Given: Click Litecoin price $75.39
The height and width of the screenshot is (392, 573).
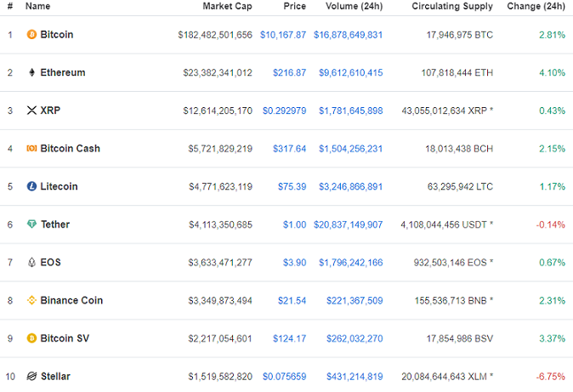Looking at the screenshot, I should 292,187.
